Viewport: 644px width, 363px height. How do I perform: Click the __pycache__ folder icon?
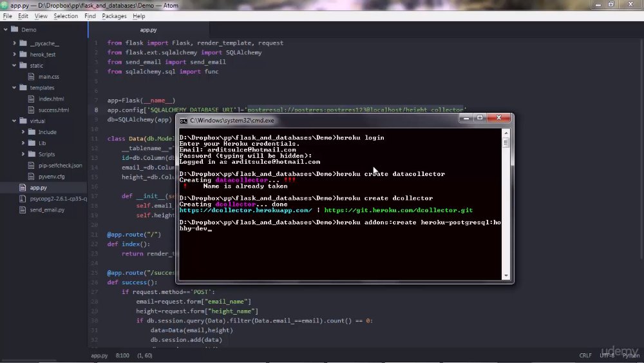tap(23, 43)
